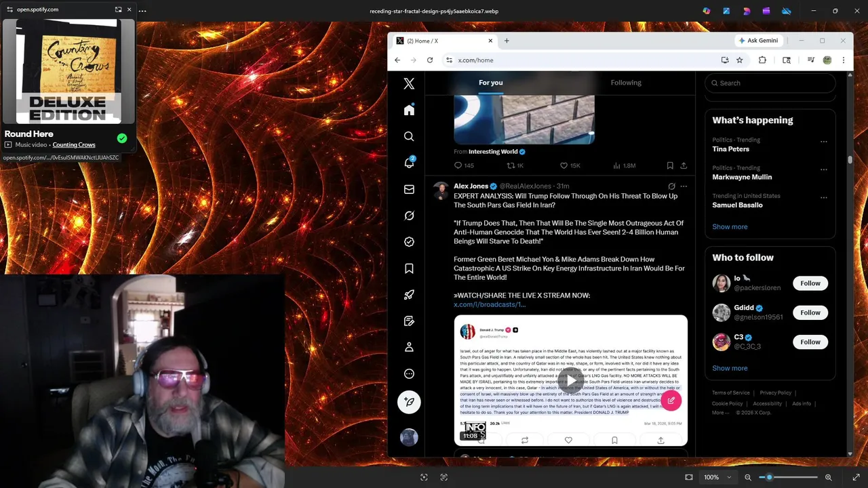The width and height of the screenshot is (868, 488).
Task: Follow the Io @packersloren account
Action: click(x=810, y=283)
